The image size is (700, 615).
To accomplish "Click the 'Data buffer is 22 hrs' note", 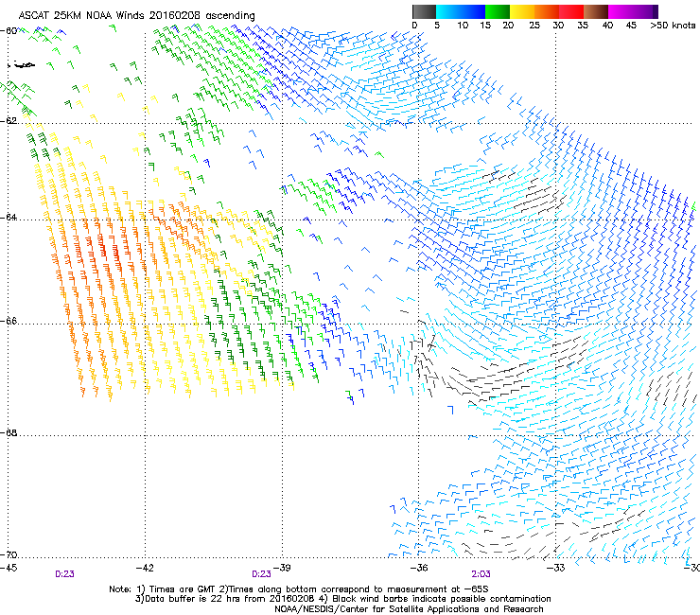I will 342,599.
